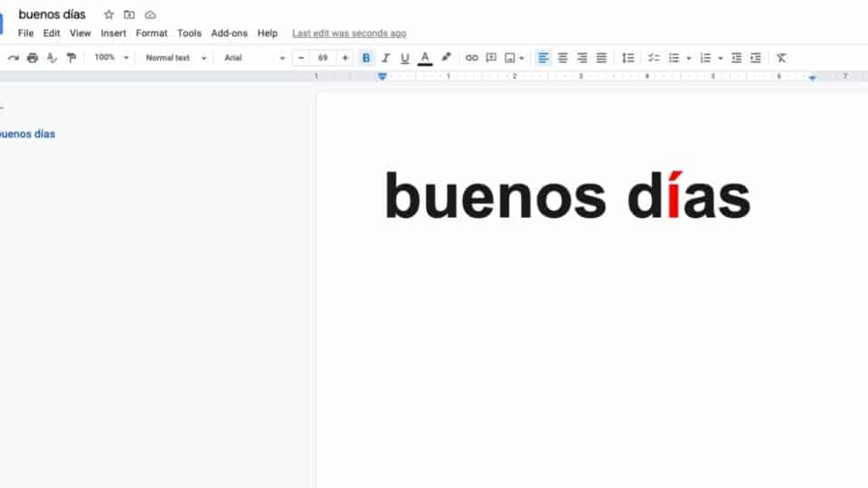Toggle Bold formatting off
This screenshot has width=868, height=488.
(366, 58)
